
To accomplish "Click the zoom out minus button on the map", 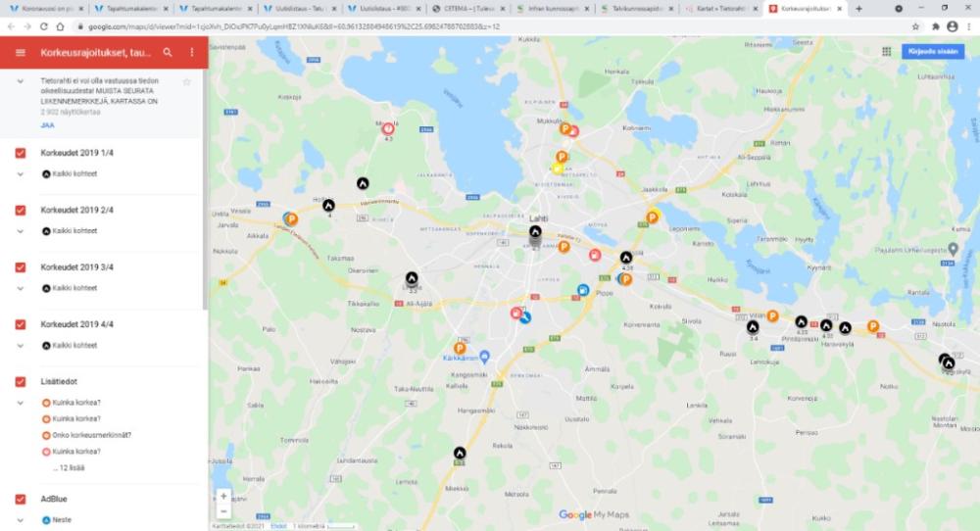I will [x=223, y=511].
